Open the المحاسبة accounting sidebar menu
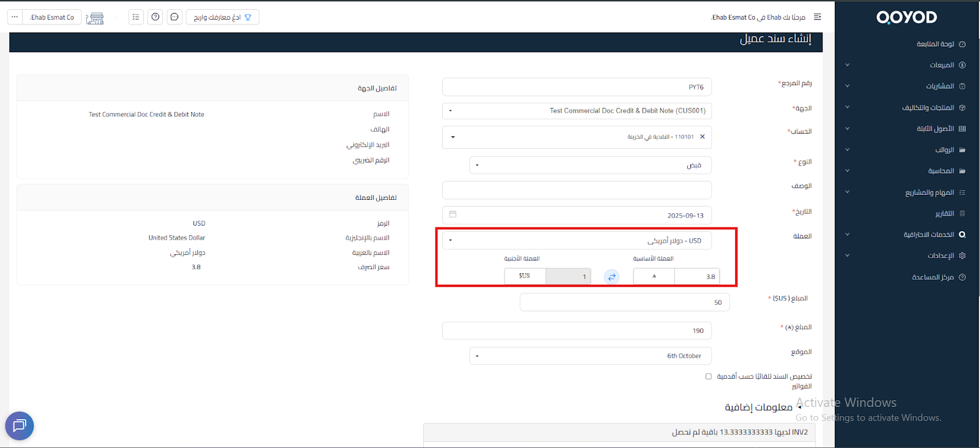The image size is (980, 448). point(941,171)
